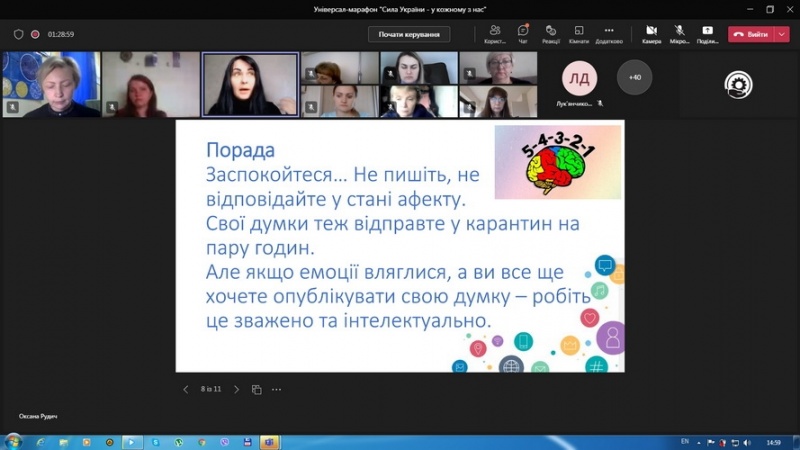The width and height of the screenshot is (800, 450).
Task: Click the share content (Поділитися) icon
Action: click(708, 33)
